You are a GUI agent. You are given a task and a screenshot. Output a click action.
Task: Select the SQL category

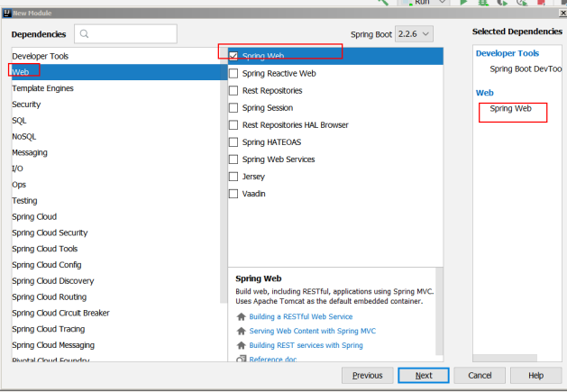115,121
